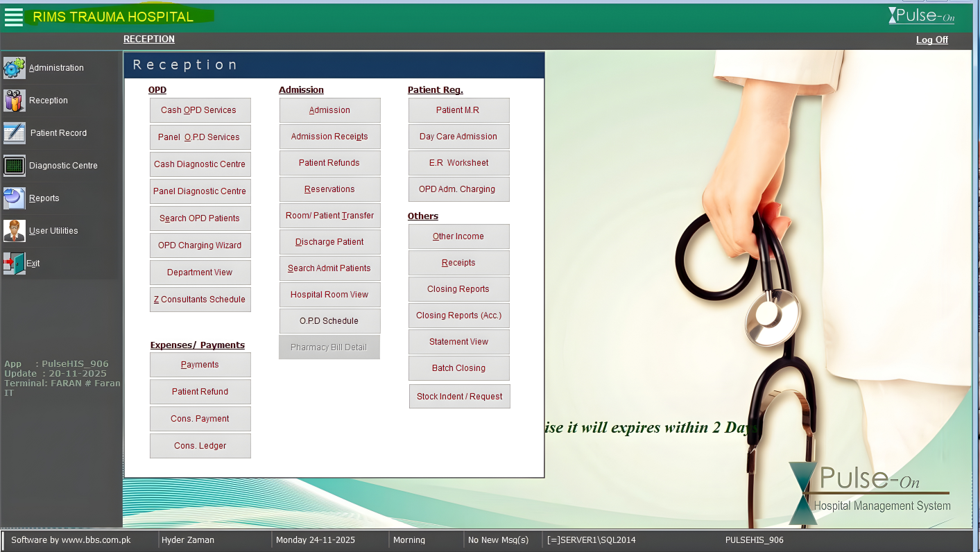Image resolution: width=980 pixels, height=552 pixels.
Task: Open the Patient Record notepad icon
Action: 15,133
